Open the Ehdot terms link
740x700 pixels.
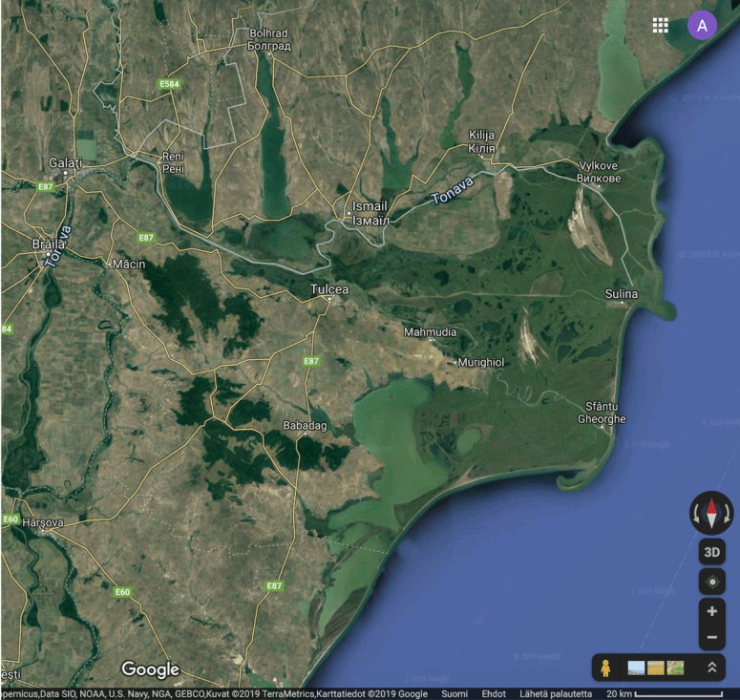(494, 693)
